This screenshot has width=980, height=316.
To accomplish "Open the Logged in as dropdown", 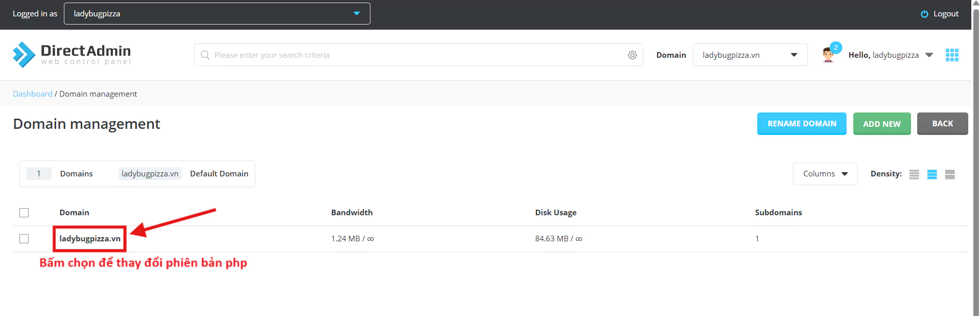I will click(217, 14).
